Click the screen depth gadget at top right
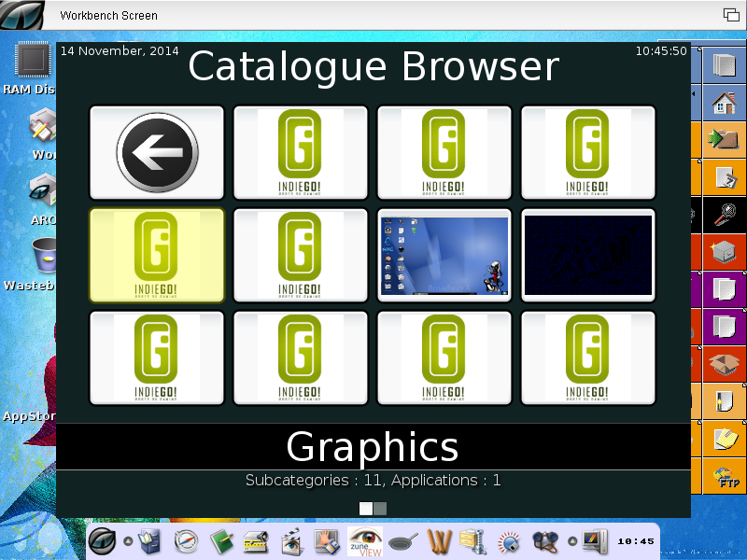The height and width of the screenshot is (560, 747). click(x=731, y=15)
